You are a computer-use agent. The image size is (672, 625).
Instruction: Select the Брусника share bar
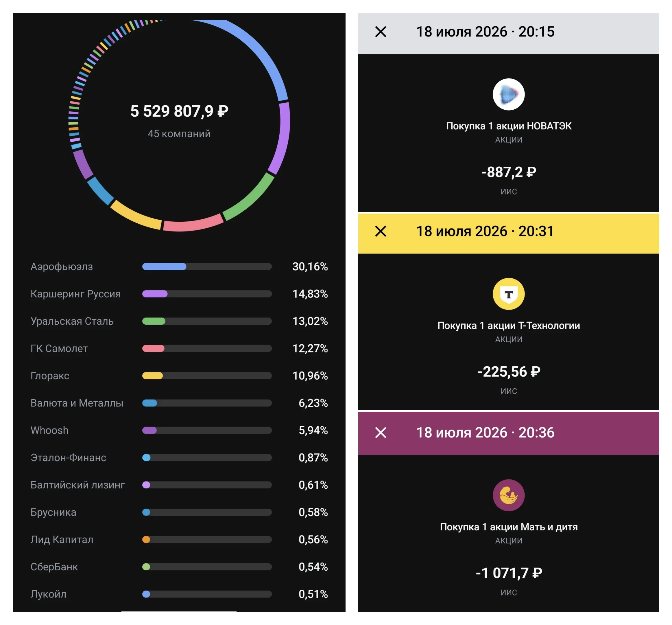207,512
